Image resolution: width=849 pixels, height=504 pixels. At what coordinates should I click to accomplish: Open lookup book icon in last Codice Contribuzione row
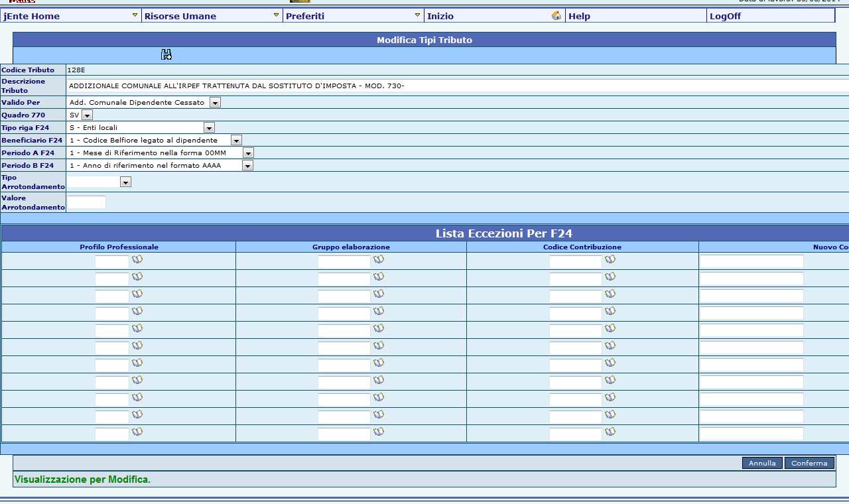pyautogui.click(x=610, y=432)
